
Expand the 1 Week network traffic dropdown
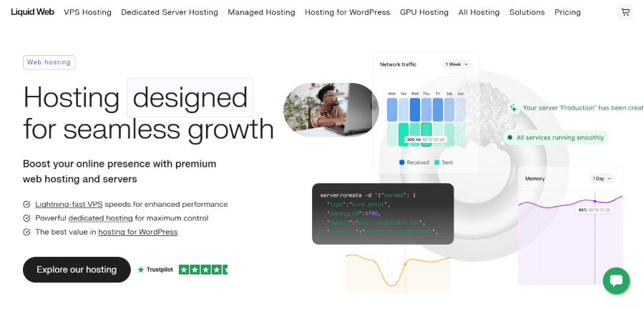tap(457, 64)
